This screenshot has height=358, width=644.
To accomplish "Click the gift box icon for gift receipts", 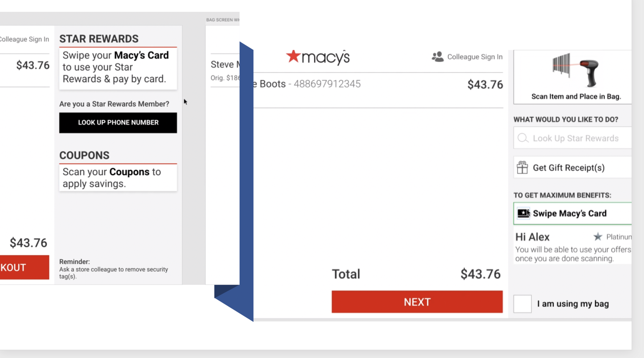I will pos(522,167).
